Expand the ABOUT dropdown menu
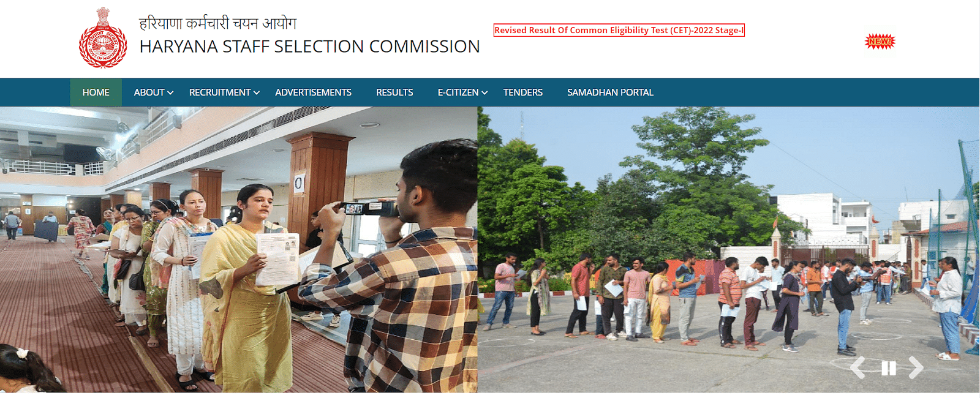 [154, 92]
